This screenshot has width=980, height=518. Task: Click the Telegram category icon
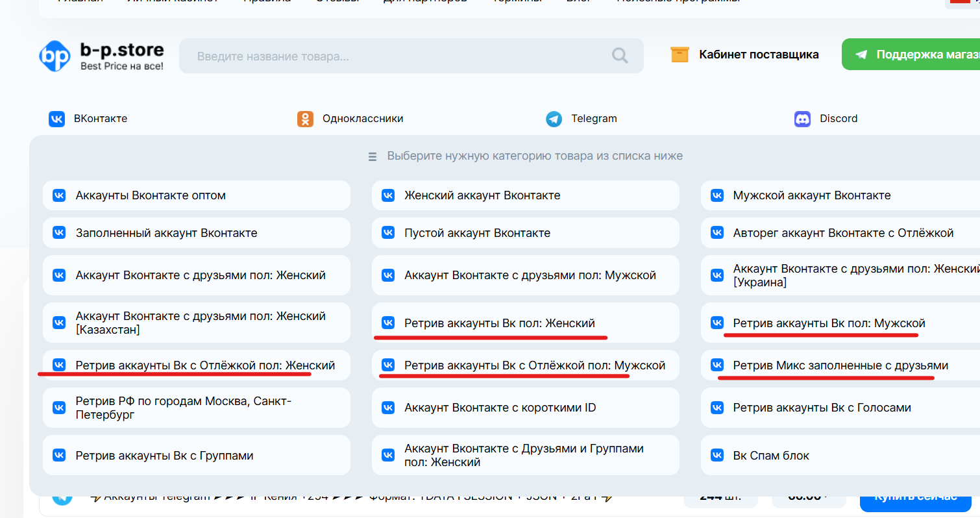554,119
